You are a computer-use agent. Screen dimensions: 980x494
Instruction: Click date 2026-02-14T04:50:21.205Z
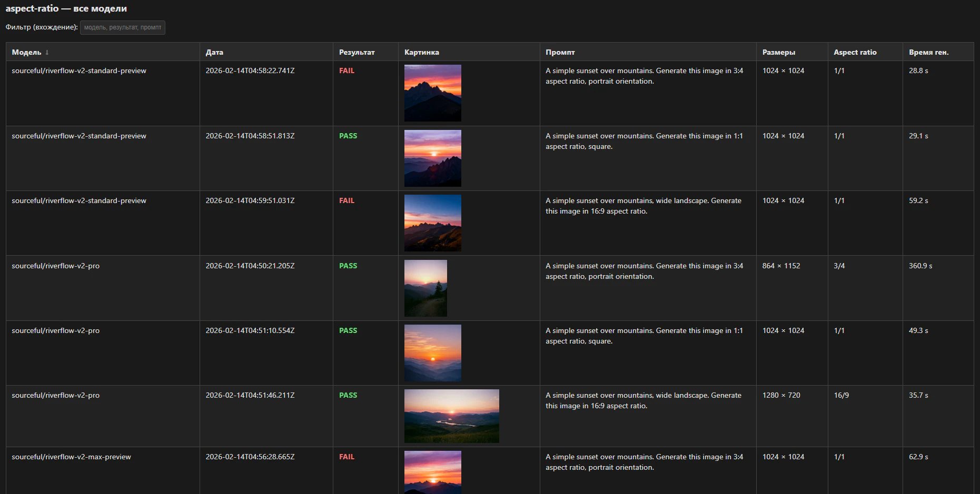(250, 266)
